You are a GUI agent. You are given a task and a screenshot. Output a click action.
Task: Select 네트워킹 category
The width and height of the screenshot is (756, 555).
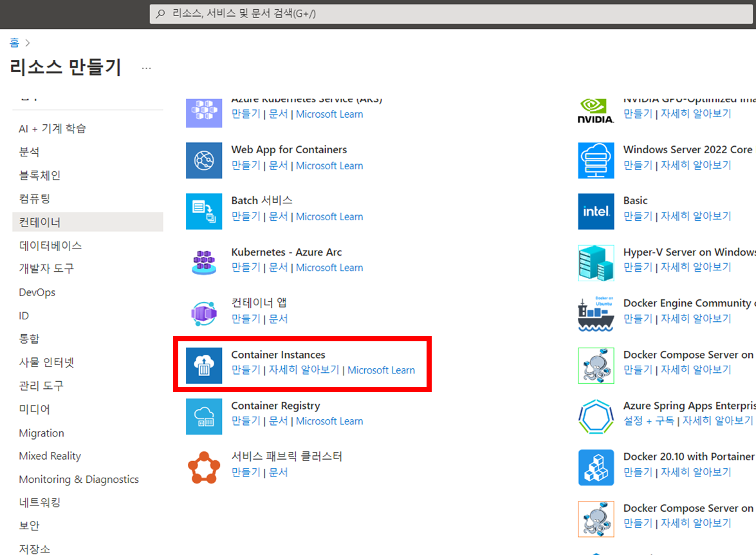(88, 502)
